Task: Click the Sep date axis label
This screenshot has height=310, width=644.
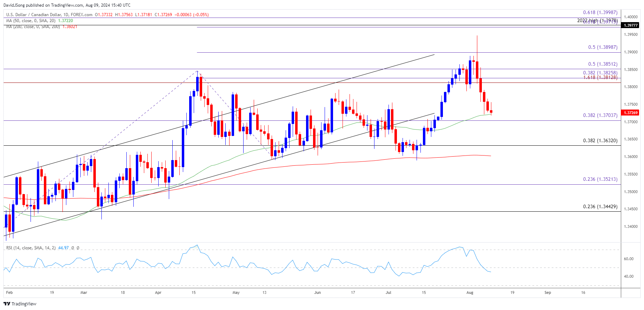Action: tap(547, 292)
